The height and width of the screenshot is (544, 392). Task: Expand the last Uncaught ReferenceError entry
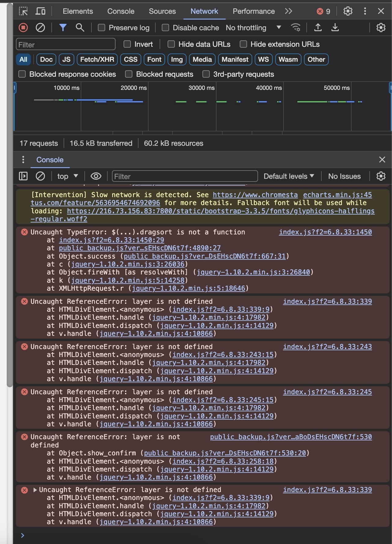point(35,490)
